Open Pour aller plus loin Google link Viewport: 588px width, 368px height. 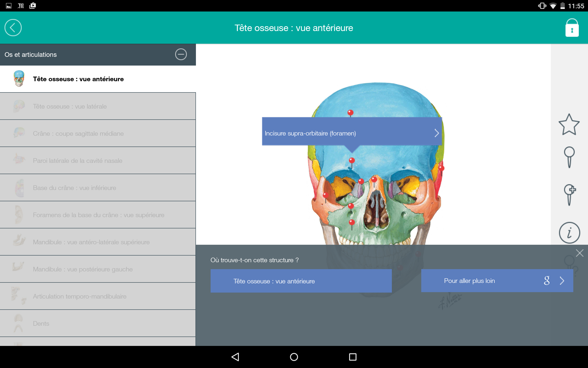coord(497,281)
